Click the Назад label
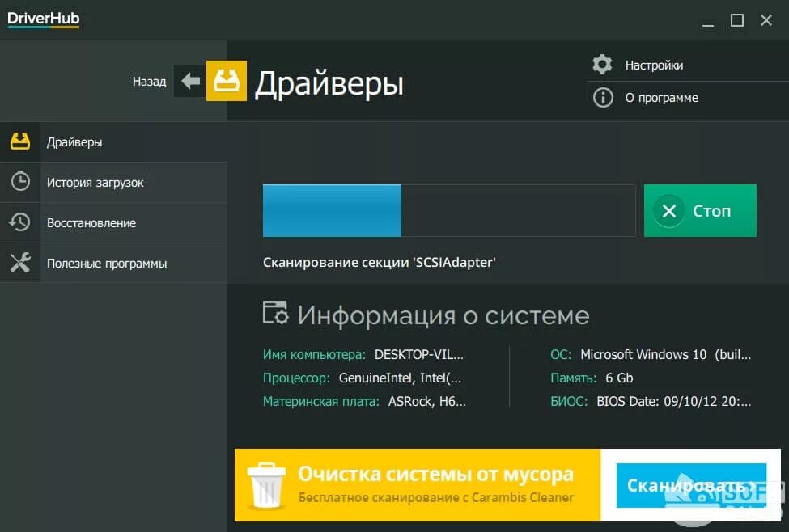 click(149, 82)
